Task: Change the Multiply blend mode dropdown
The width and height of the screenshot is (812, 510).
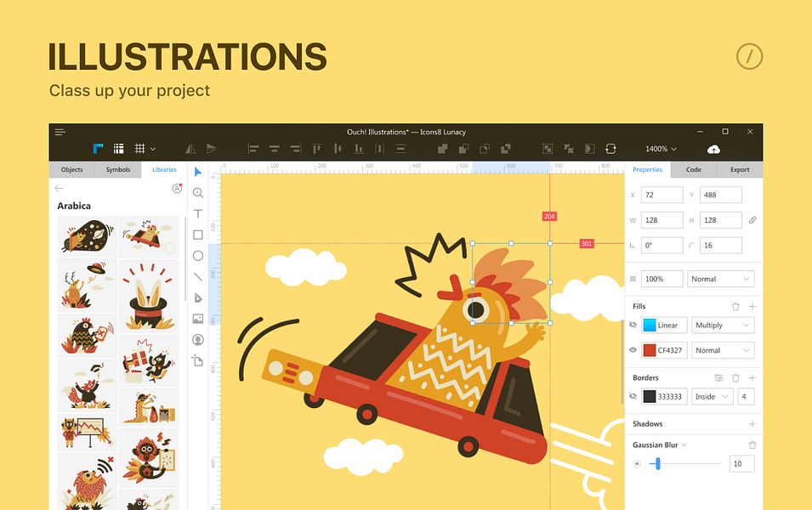Action: (723, 325)
